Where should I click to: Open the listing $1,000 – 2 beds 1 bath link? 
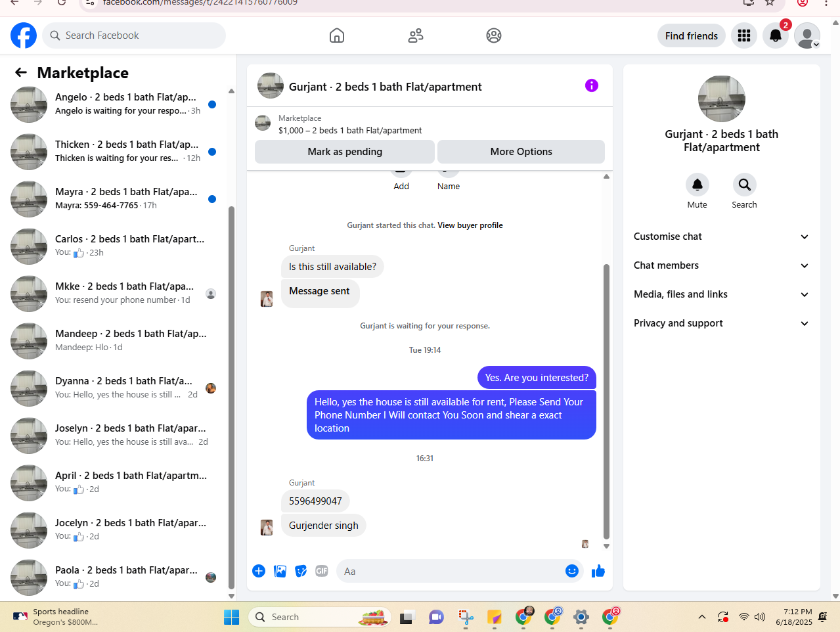tap(350, 131)
